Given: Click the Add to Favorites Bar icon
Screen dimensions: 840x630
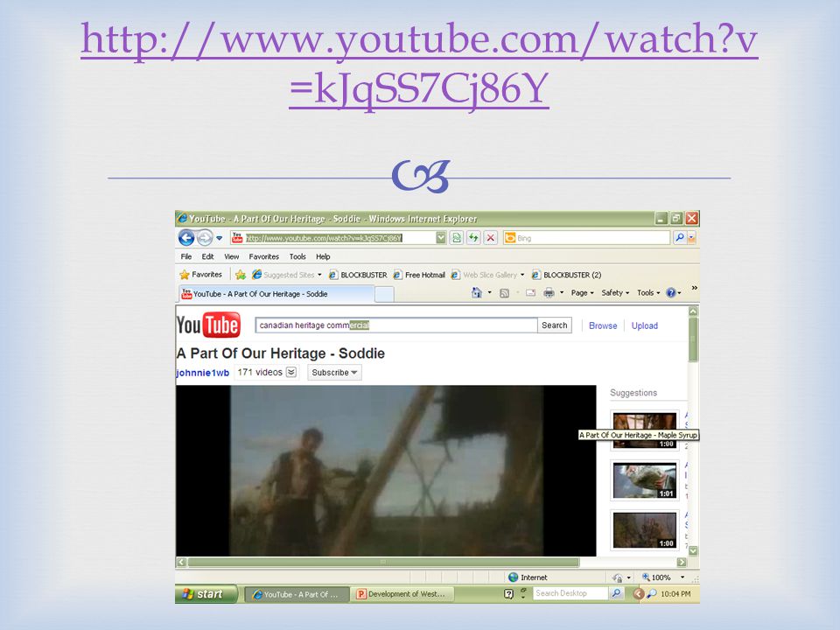Looking at the screenshot, I should (241, 275).
